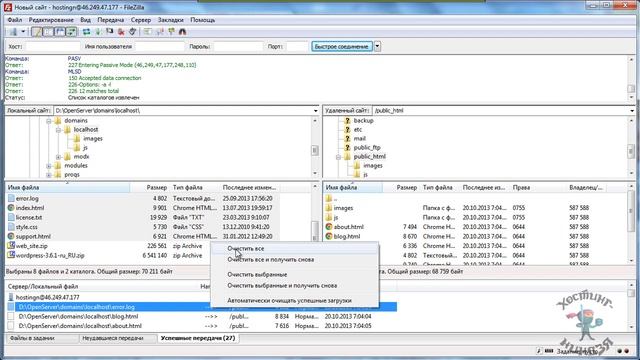Image resolution: width=640 pixels, height=360 pixels.
Task: Open the Редактирование menu
Action: pyautogui.click(x=51, y=20)
